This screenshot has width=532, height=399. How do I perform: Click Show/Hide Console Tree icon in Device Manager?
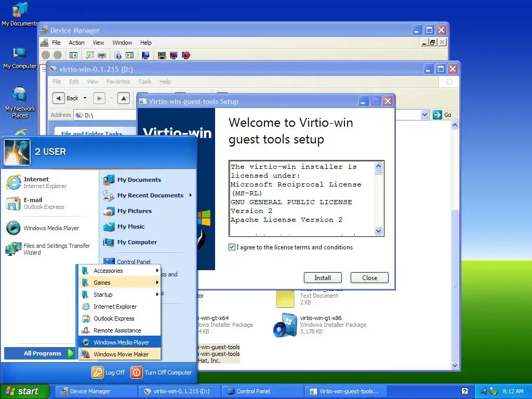[x=73, y=55]
